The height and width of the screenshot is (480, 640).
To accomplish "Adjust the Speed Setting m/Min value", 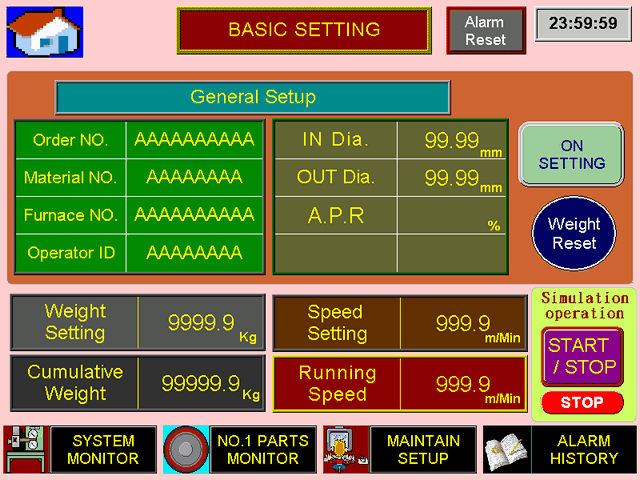I will 463,323.
